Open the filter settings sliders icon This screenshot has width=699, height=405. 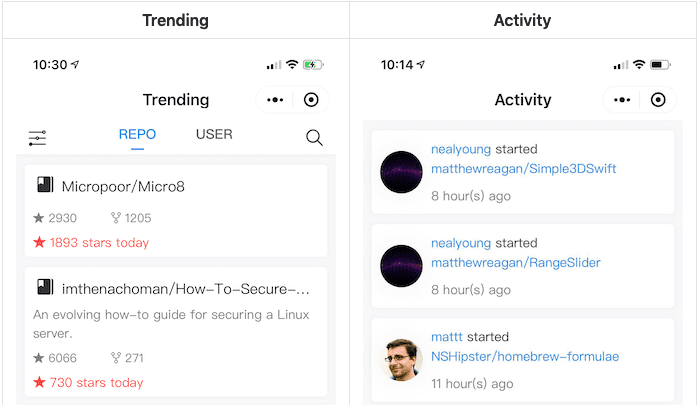pyautogui.click(x=38, y=138)
